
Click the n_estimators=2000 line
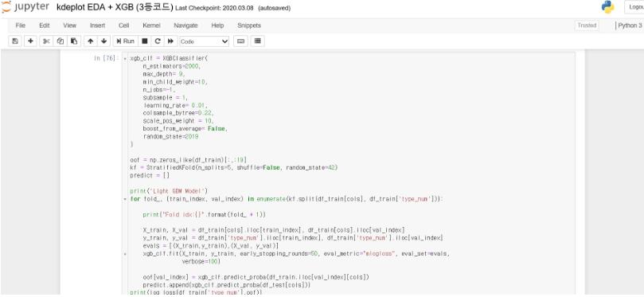(172, 66)
